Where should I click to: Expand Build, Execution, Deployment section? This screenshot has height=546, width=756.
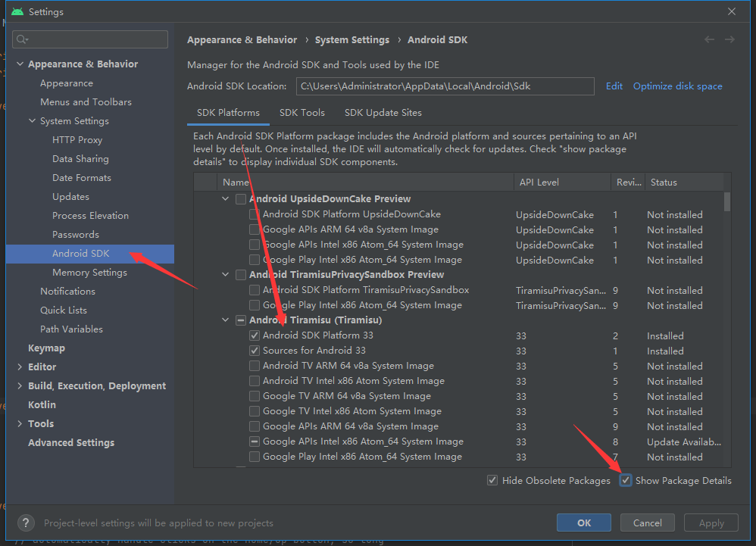(x=20, y=385)
